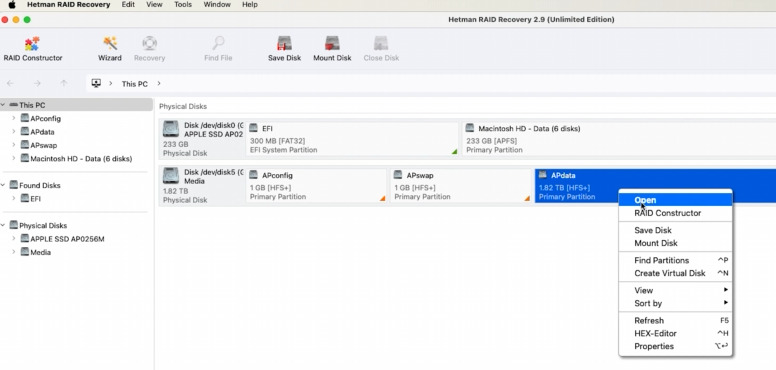
Task: Click APconfig drive icon in sidebar
Action: [x=25, y=118]
